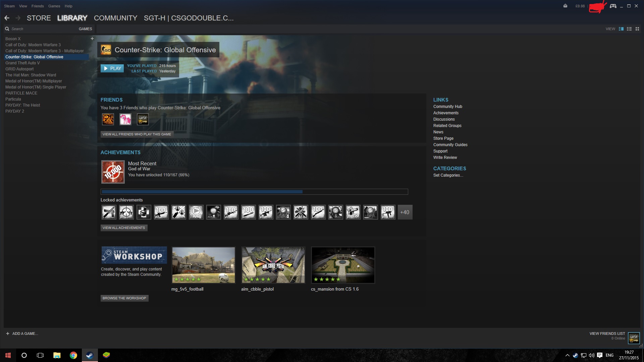Open your avatar next to View Friends List
Viewport: 644px width, 362px height.
[x=634, y=338]
